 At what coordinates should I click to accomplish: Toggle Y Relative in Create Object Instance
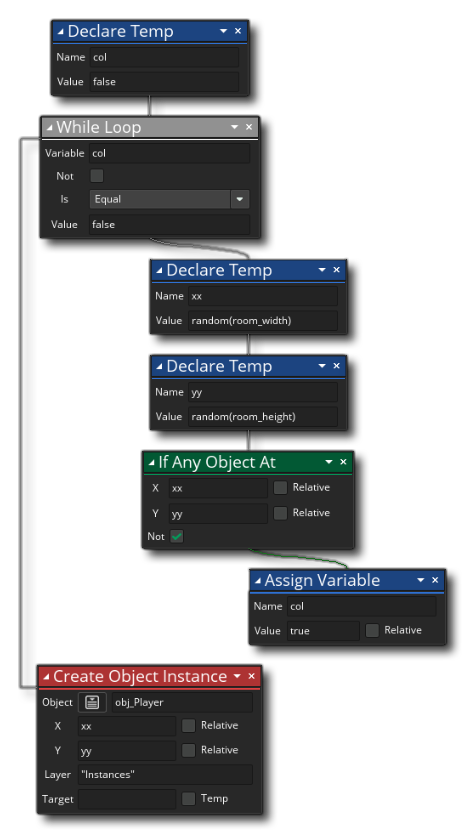tap(189, 750)
